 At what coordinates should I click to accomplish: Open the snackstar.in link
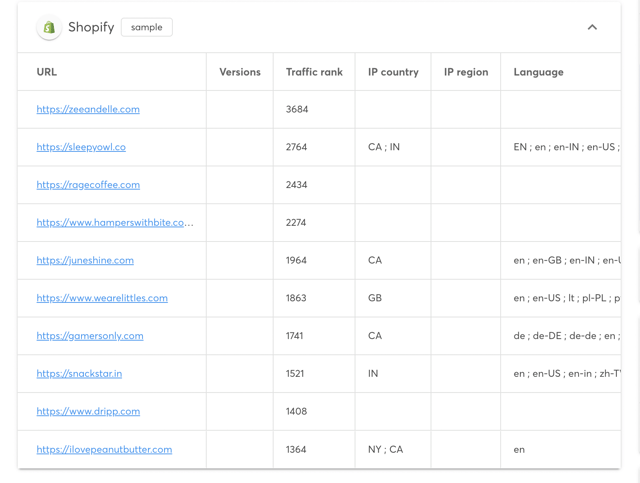click(x=79, y=374)
